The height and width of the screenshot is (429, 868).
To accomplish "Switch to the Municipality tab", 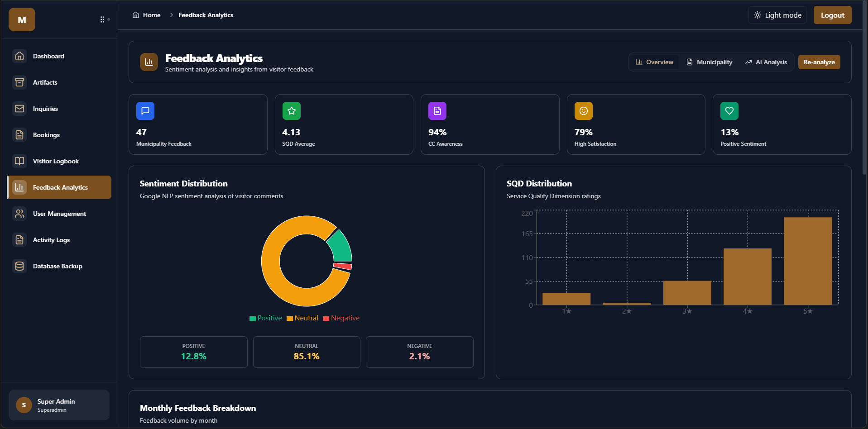I will tap(709, 62).
